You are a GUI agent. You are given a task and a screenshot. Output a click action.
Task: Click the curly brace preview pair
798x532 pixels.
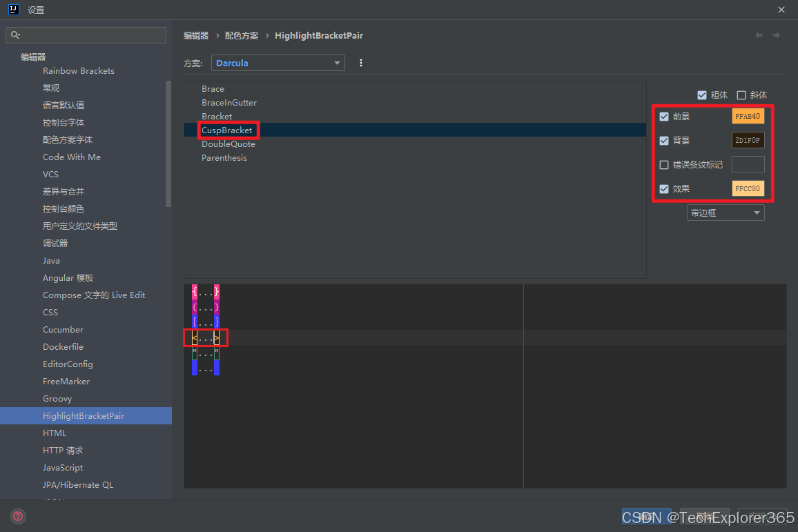(206, 292)
